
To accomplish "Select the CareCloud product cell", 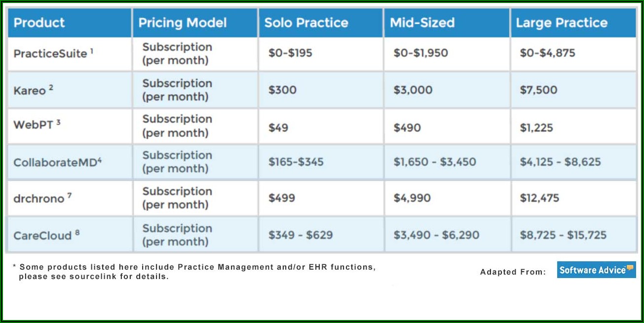I will (43, 235).
